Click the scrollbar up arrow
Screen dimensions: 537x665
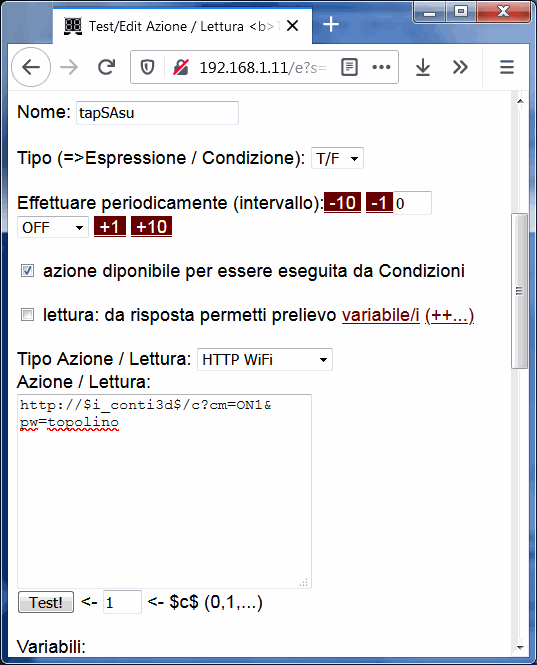coord(520,101)
